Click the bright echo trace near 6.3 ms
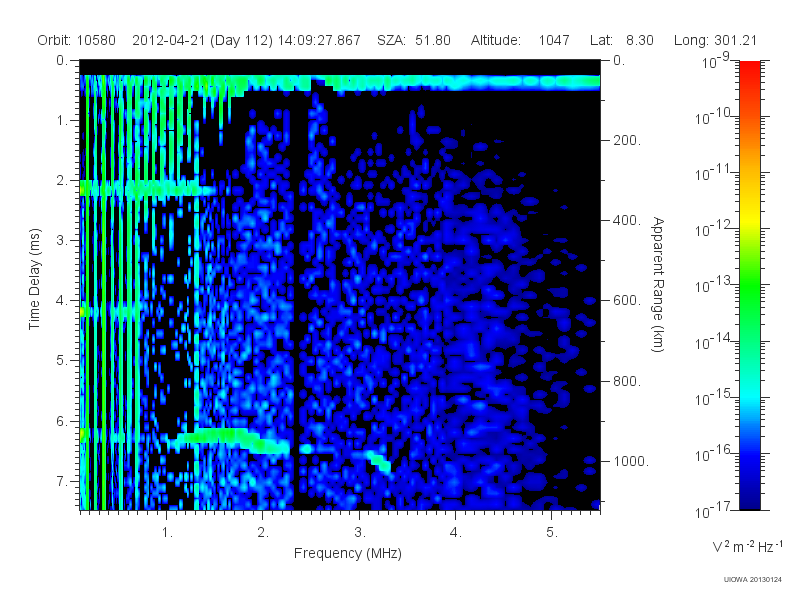800x600 pixels. (x=230, y=440)
